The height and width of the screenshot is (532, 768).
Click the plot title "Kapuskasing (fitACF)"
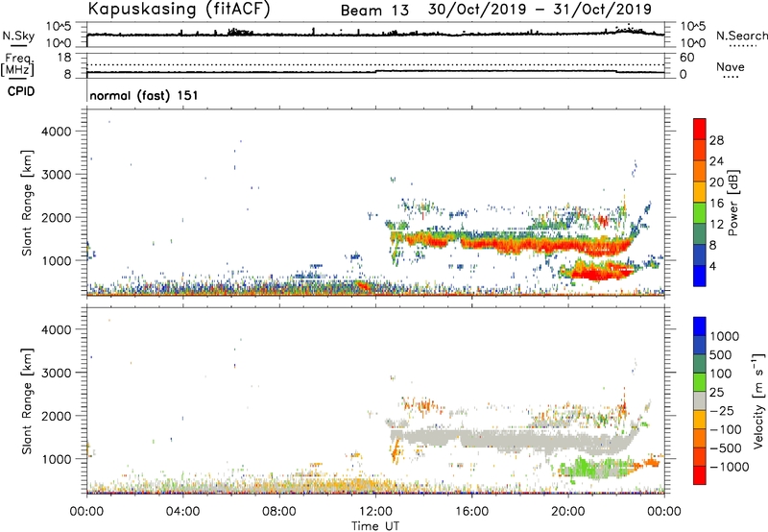tap(179, 9)
